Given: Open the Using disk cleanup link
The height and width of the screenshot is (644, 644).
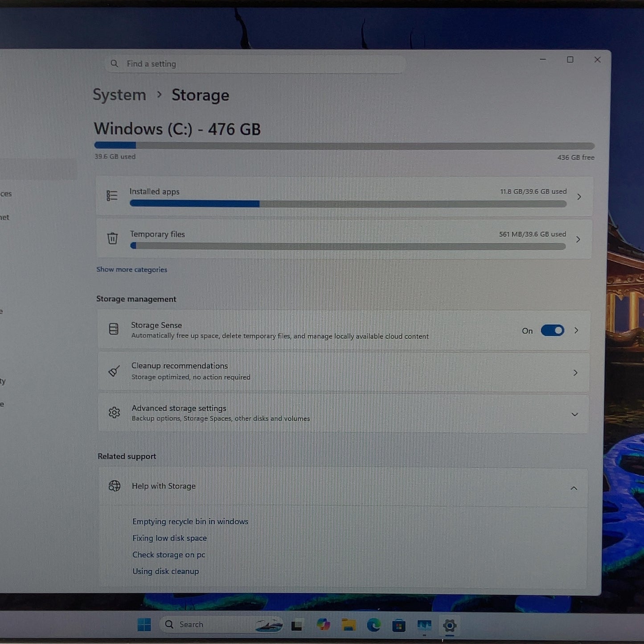Looking at the screenshot, I should [166, 571].
